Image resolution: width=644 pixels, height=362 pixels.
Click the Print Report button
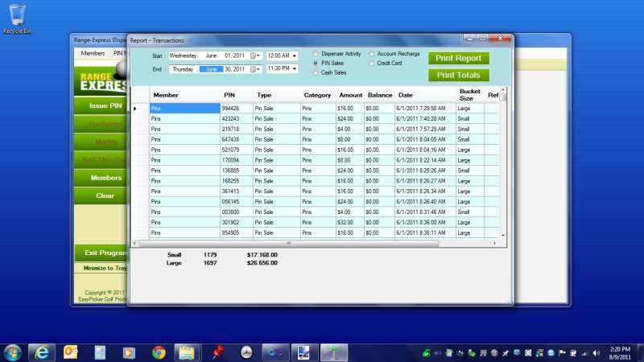[x=459, y=58]
